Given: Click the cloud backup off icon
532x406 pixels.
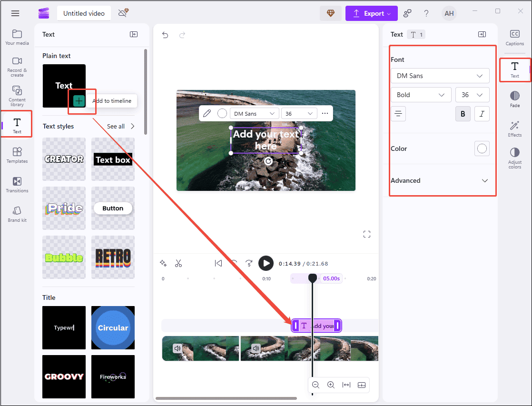Looking at the screenshot, I should 123,13.
